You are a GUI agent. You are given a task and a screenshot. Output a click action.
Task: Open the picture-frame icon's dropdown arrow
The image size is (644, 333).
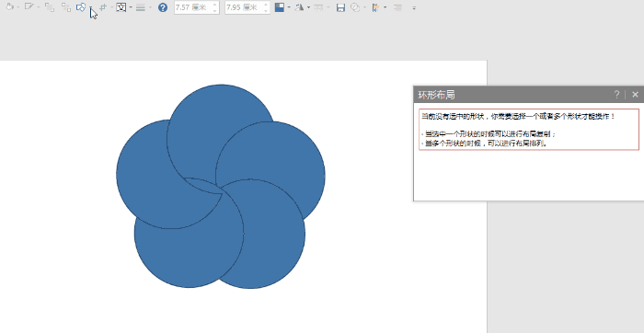131,7
